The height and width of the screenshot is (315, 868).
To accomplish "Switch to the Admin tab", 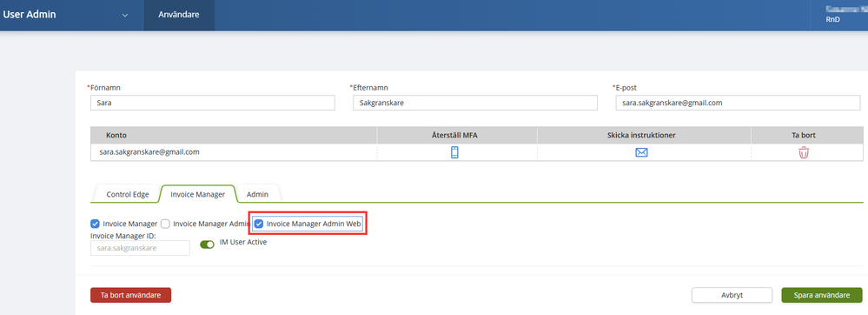I will [x=257, y=195].
